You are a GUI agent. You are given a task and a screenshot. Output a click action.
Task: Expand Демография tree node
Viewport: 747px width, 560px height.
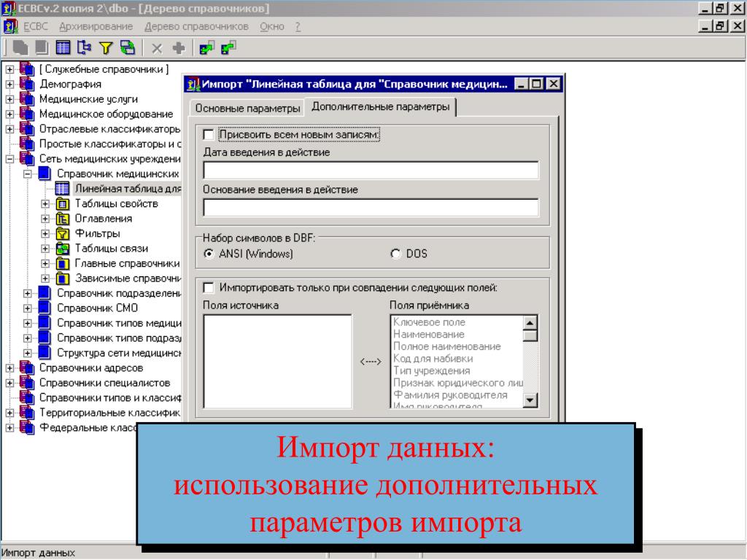point(9,85)
